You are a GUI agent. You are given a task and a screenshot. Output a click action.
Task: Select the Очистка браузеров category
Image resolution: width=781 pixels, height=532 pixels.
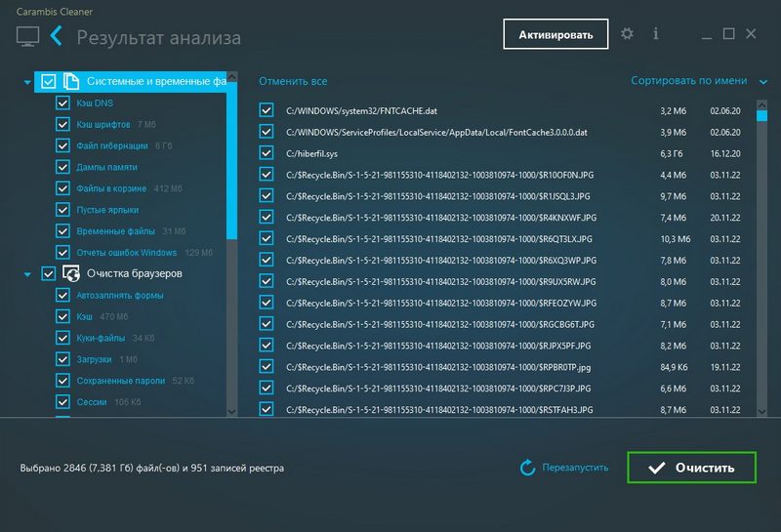point(135,273)
